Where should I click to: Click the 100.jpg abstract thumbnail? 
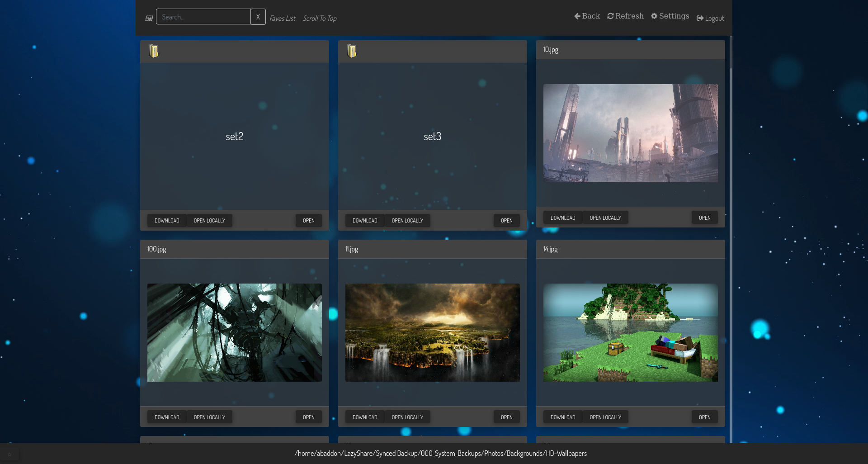point(235,332)
